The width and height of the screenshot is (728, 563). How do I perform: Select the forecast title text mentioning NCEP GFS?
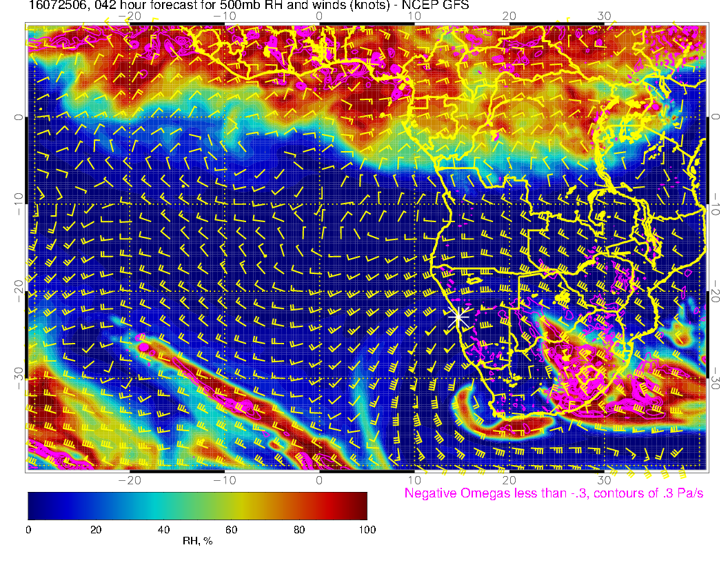coord(248,6)
